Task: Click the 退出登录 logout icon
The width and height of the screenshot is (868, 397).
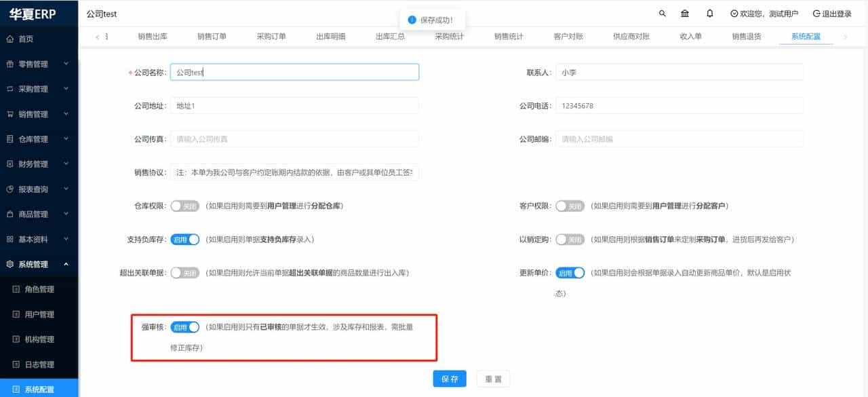Action: 816,13
